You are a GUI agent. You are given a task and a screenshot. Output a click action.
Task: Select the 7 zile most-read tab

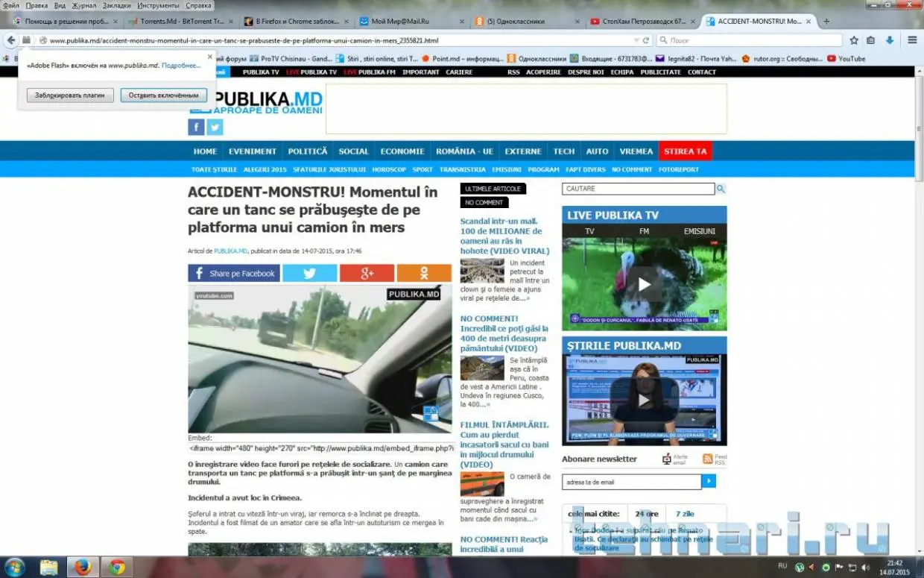point(685,514)
